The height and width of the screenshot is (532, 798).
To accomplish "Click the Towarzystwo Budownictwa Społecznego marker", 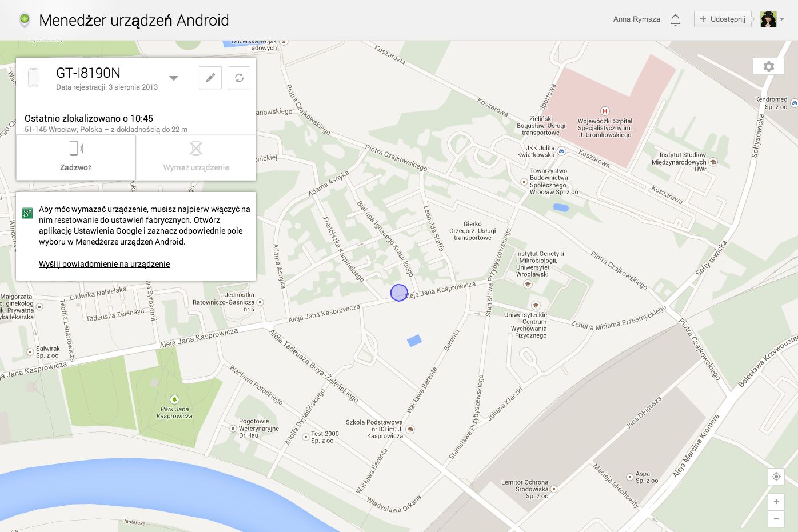I will pos(524,181).
